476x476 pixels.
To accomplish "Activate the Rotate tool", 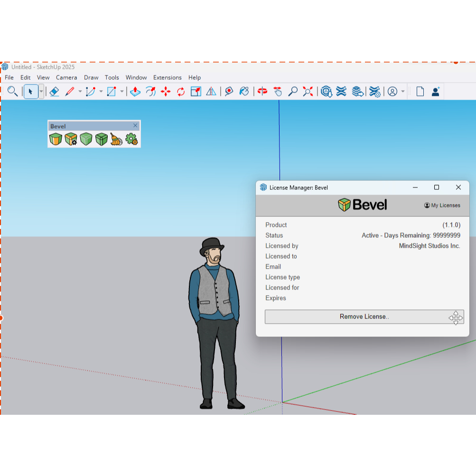I will [x=181, y=92].
